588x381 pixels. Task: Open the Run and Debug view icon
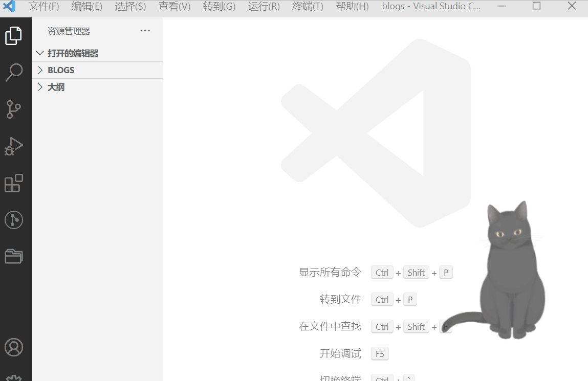point(13,146)
